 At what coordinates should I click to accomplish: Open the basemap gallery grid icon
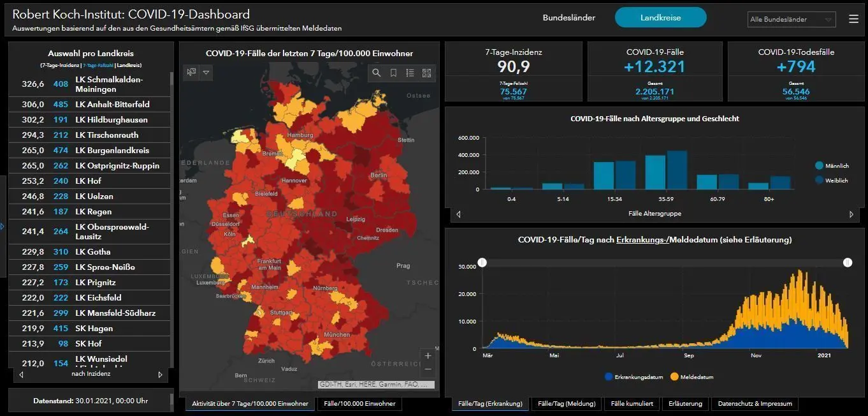(426, 73)
